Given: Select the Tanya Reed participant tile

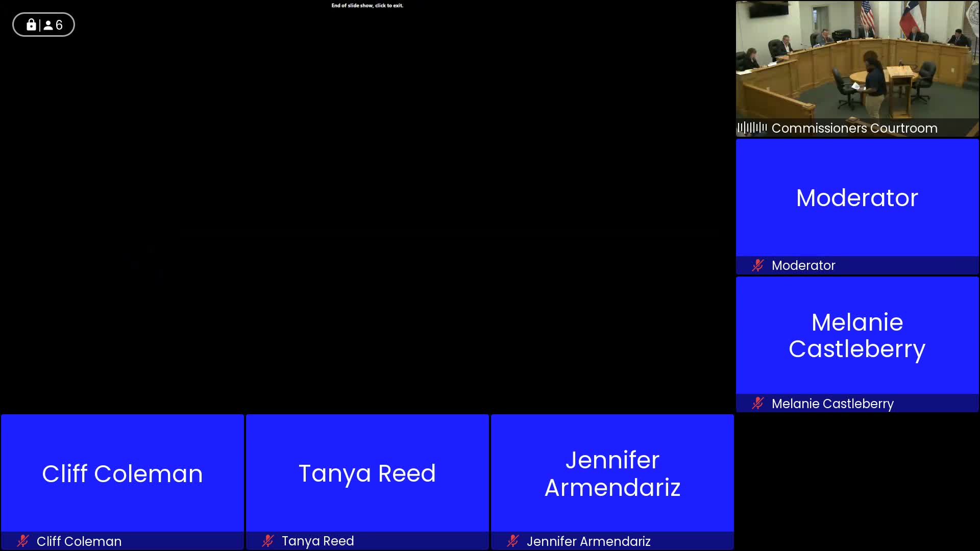Looking at the screenshot, I should point(367,473).
